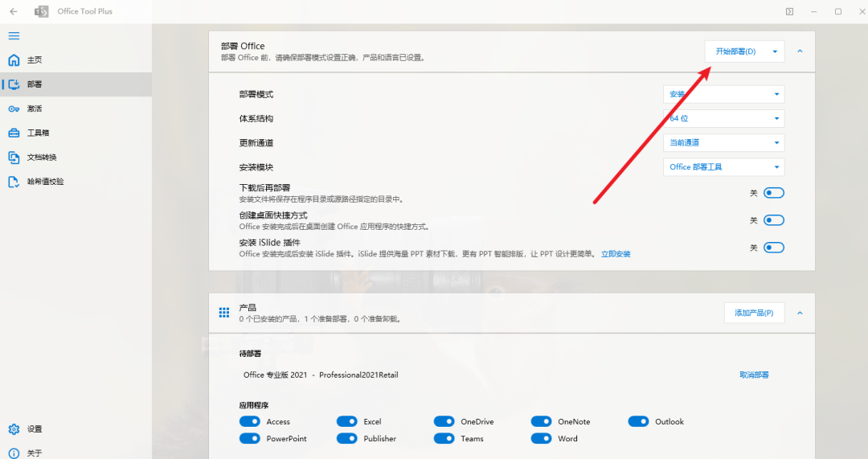Disable the PowerPoint application toggle
The width and height of the screenshot is (868, 459).
point(250,439)
